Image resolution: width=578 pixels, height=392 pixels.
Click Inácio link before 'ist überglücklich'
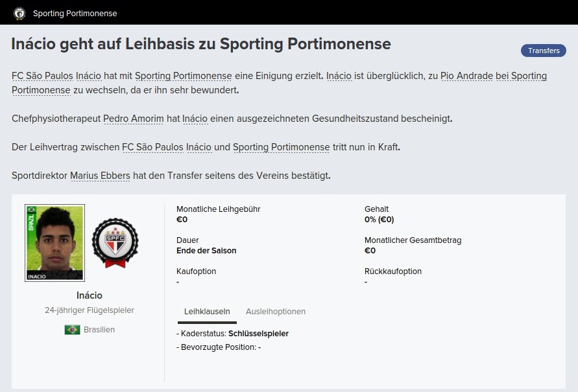[x=339, y=76]
